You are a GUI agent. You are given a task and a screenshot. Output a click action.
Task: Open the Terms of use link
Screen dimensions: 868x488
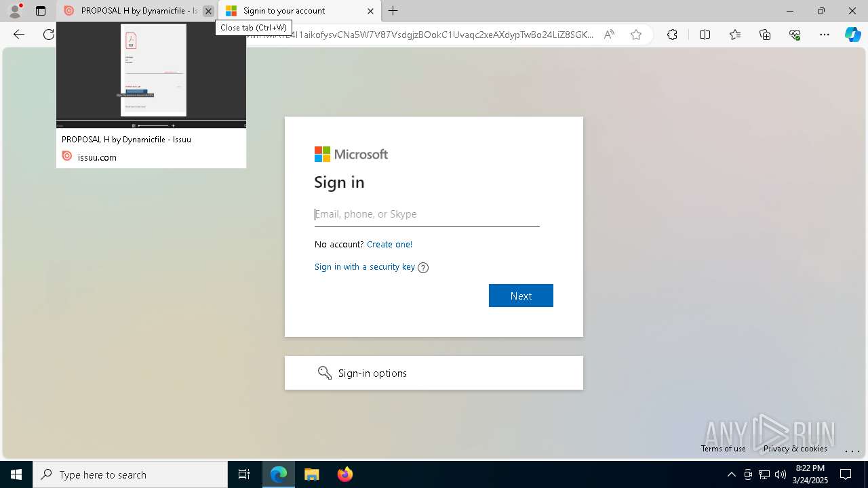point(724,449)
